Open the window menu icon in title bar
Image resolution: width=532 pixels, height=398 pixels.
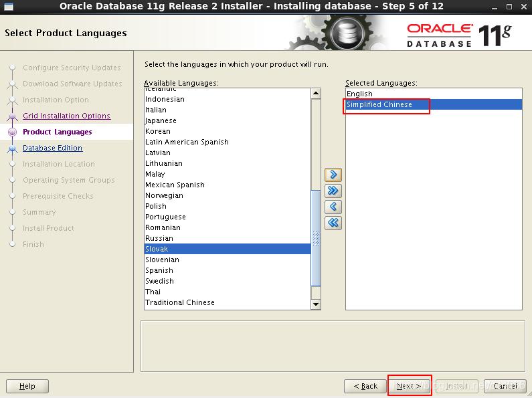tap(8, 6)
